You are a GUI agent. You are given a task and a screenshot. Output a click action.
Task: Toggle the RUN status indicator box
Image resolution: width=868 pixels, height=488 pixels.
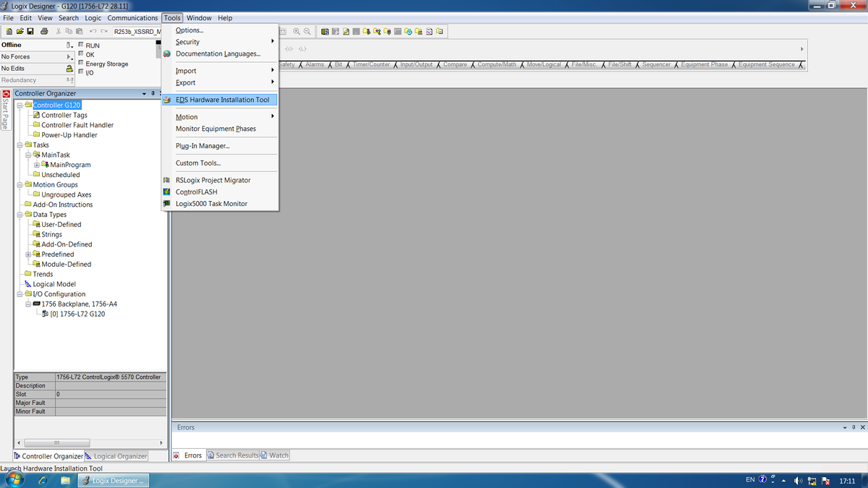pos(80,46)
